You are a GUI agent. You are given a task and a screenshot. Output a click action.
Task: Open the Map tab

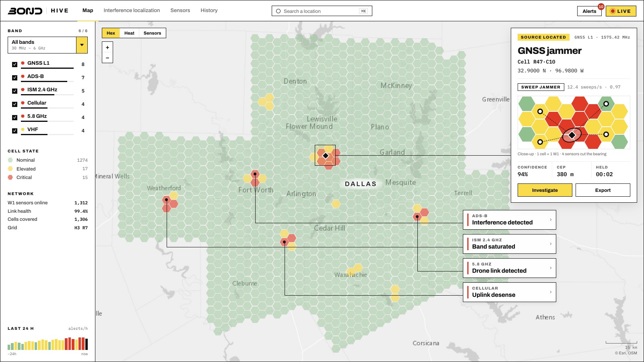[88, 10]
